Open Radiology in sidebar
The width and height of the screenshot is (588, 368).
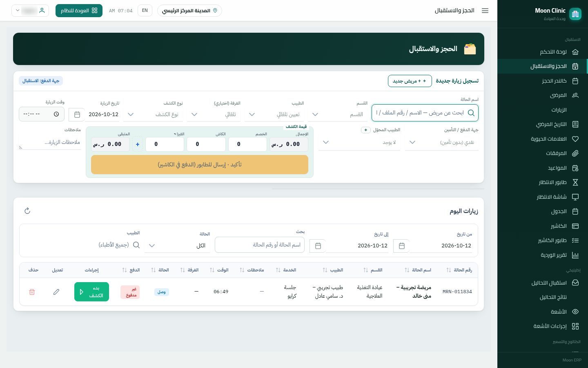tap(542, 312)
